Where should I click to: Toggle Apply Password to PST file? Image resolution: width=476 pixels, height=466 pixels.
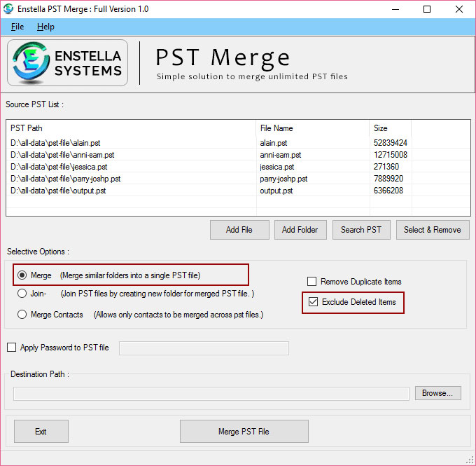point(12,348)
